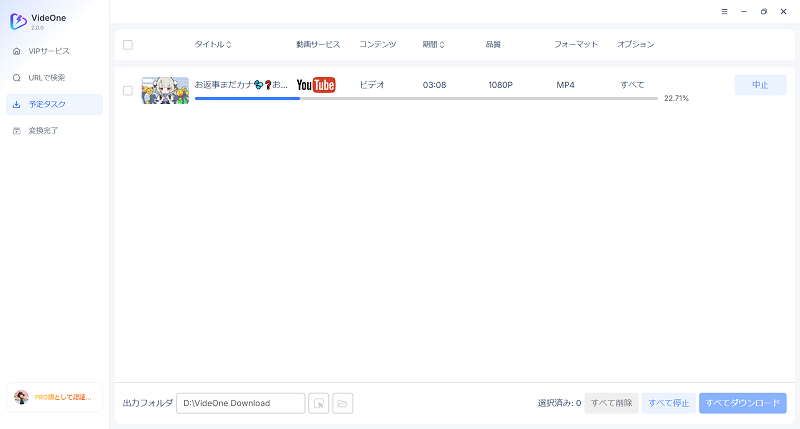The image size is (800, 429).
Task: Open the video thumbnail in the task row
Action: click(165, 90)
